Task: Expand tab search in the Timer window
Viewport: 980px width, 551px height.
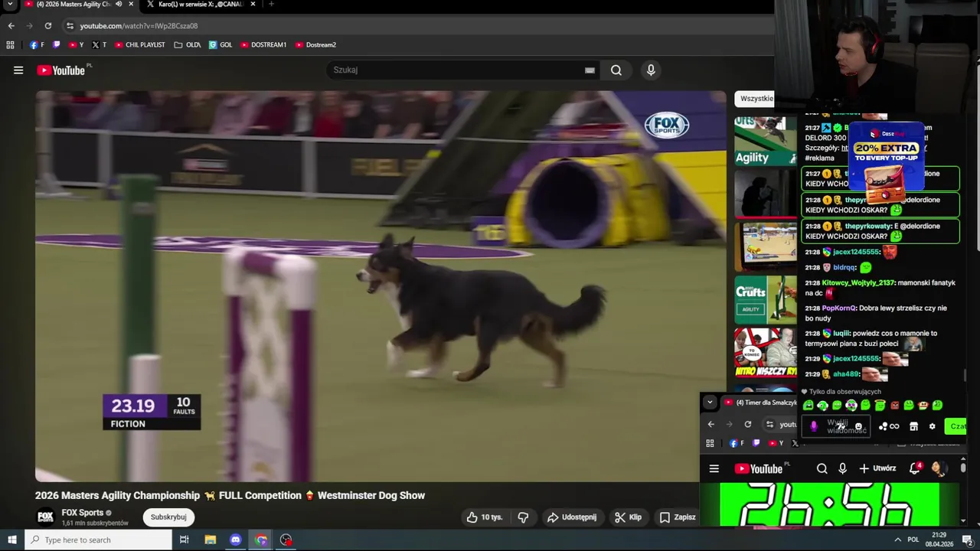Action: [x=710, y=403]
